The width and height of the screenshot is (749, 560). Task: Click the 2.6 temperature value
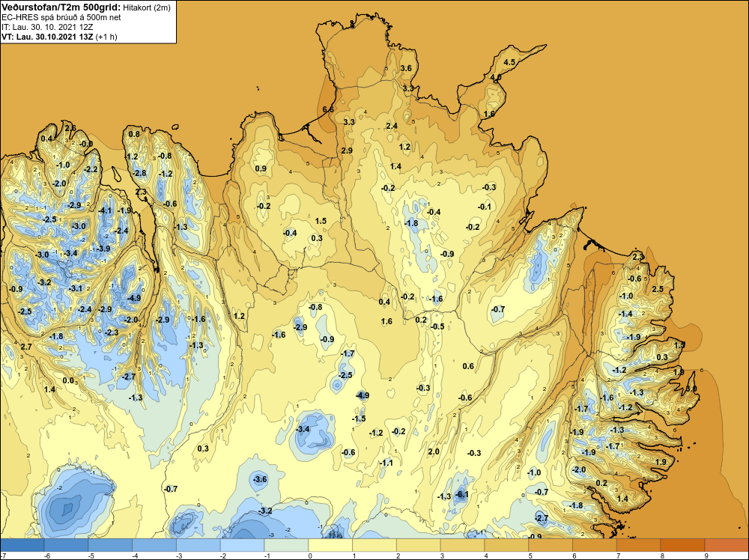(x=70, y=128)
